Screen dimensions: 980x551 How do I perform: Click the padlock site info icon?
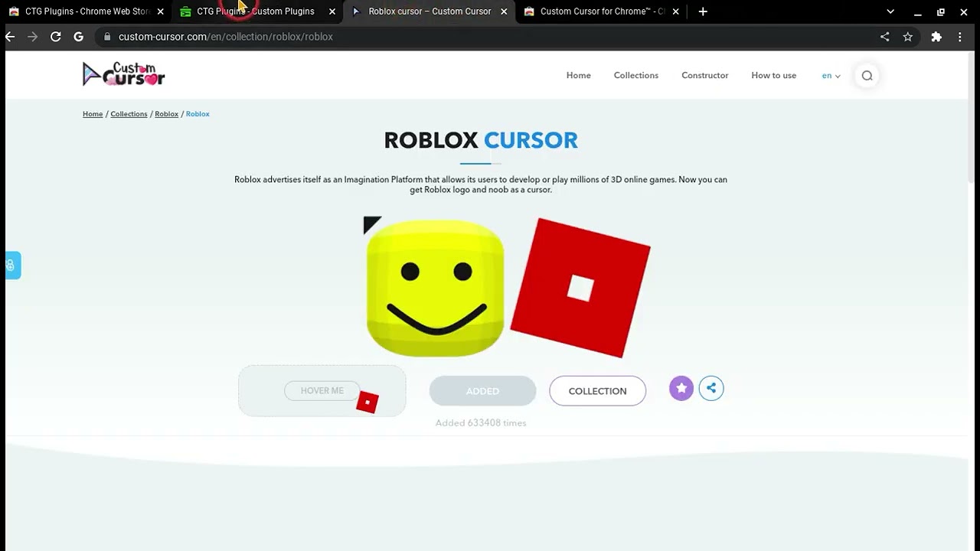click(x=107, y=37)
